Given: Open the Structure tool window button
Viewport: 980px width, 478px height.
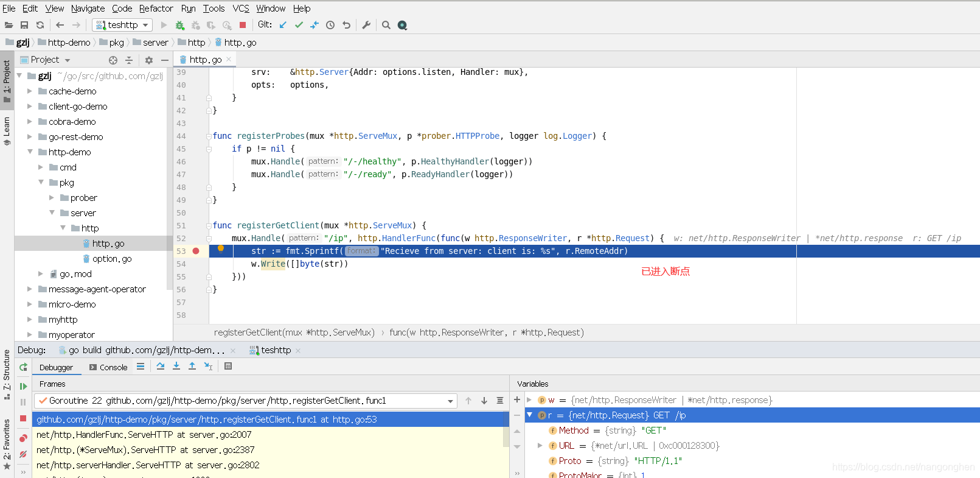Looking at the screenshot, I should (7, 374).
